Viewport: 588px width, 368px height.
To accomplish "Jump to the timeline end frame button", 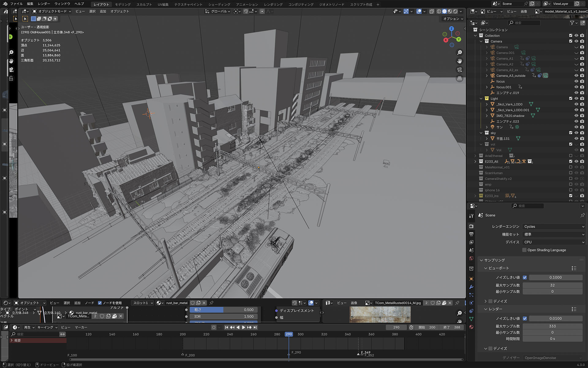I will tap(255, 327).
